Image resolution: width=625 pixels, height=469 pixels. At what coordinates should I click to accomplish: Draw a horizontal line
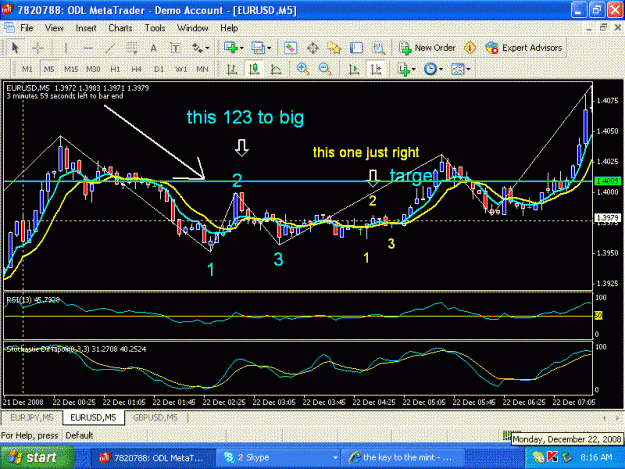tap(88, 48)
